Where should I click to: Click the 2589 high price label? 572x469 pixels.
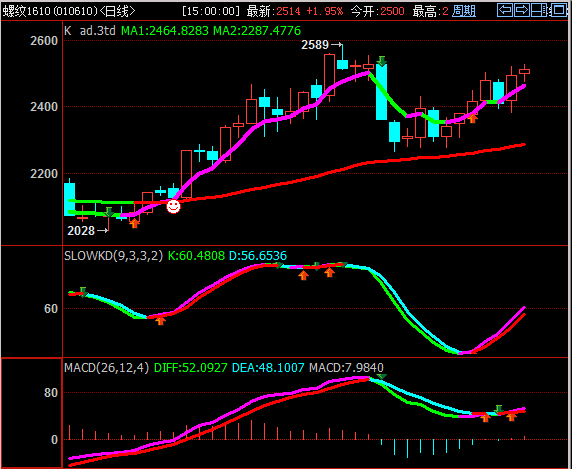coord(315,45)
